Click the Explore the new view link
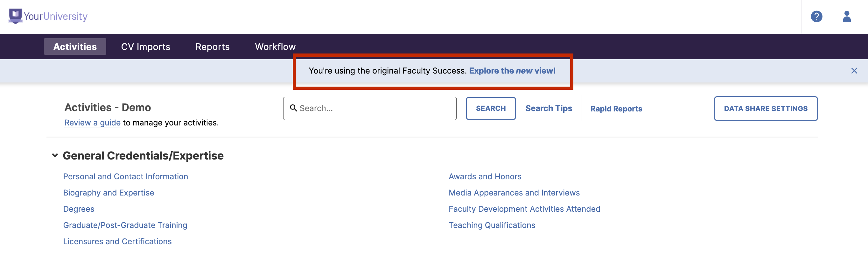This screenshot has height=256, width=868. (512, 70)
